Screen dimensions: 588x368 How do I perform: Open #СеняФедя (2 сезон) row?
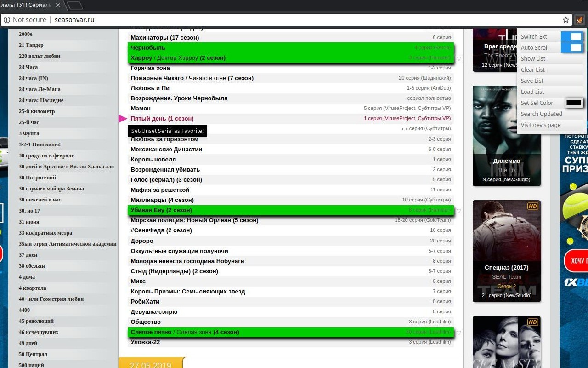point(290,230)
